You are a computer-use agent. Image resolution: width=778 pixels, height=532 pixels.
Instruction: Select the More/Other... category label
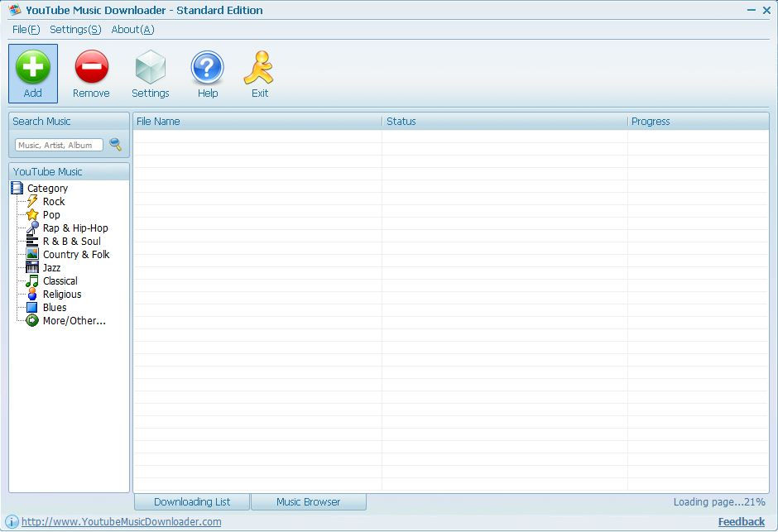tap(74, 321)
